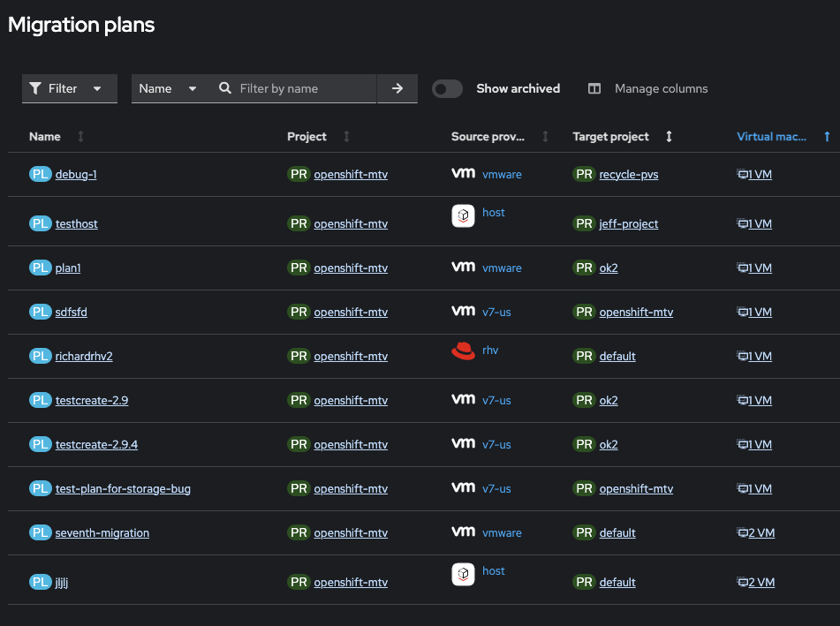
Task: Click the Manage columns icon
Action: [x=594, y=88]
